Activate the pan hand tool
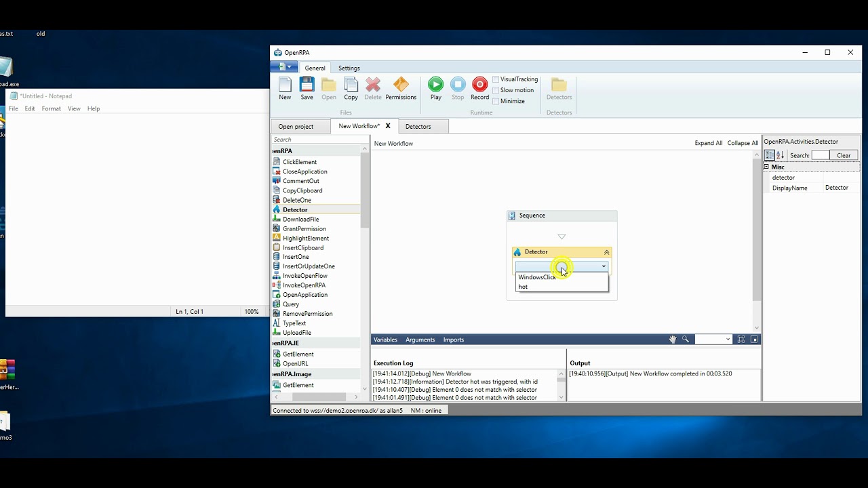Viewport: 868px width, 488px height. tap(673, 340)
